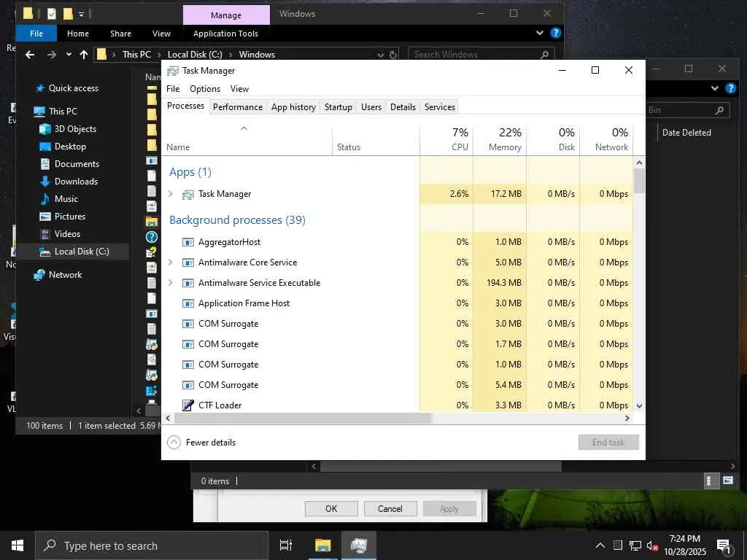
Task: Click the Antimalware Core Service icon
Action: (x=188, y=262)
